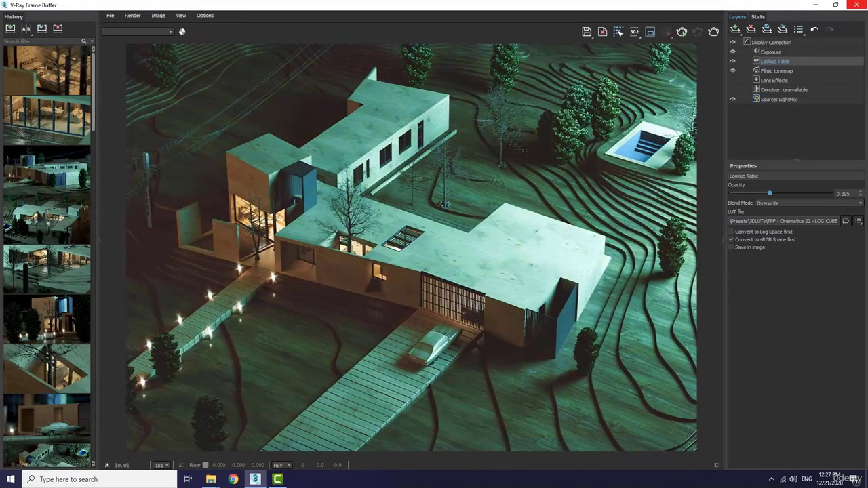Browse for a LUT file
Image resolution: width=868 pixels, height=488 pixels.
point(846,221)
